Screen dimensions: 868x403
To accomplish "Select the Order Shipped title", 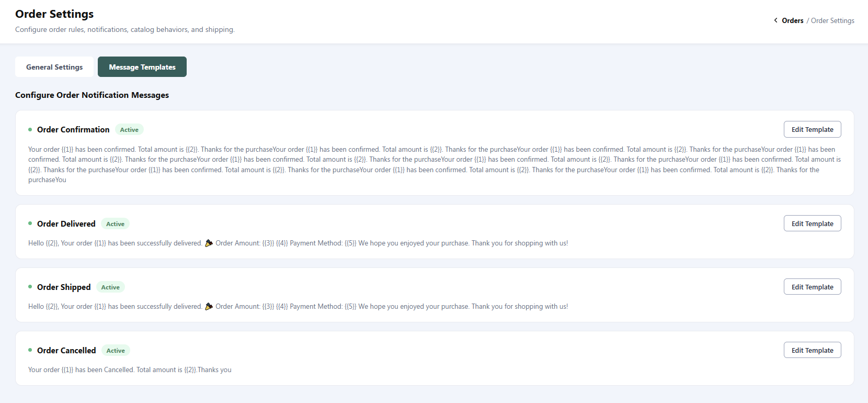I will 64,287.
